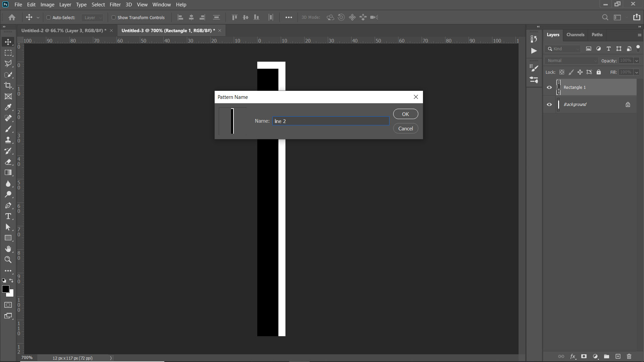Viewport: 644px width, 362px height.
Task: Select the Eyedropper tool
Action: coord(8,107)
